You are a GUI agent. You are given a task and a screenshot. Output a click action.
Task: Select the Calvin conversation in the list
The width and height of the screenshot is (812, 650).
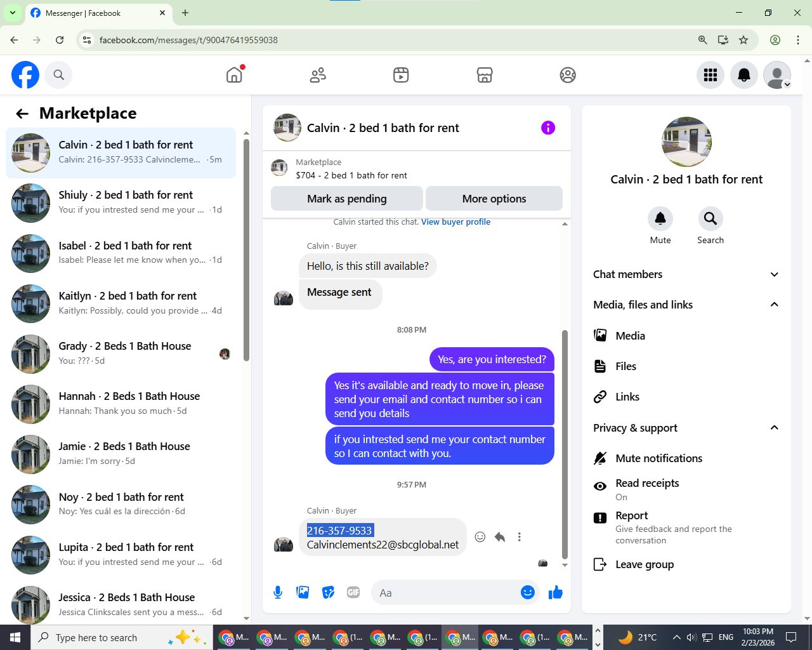(x=121, y=153)
